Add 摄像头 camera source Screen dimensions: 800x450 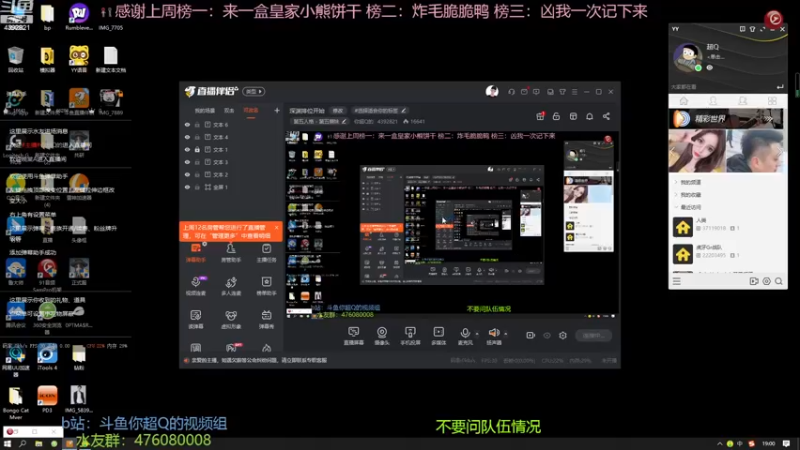(382, 336)
